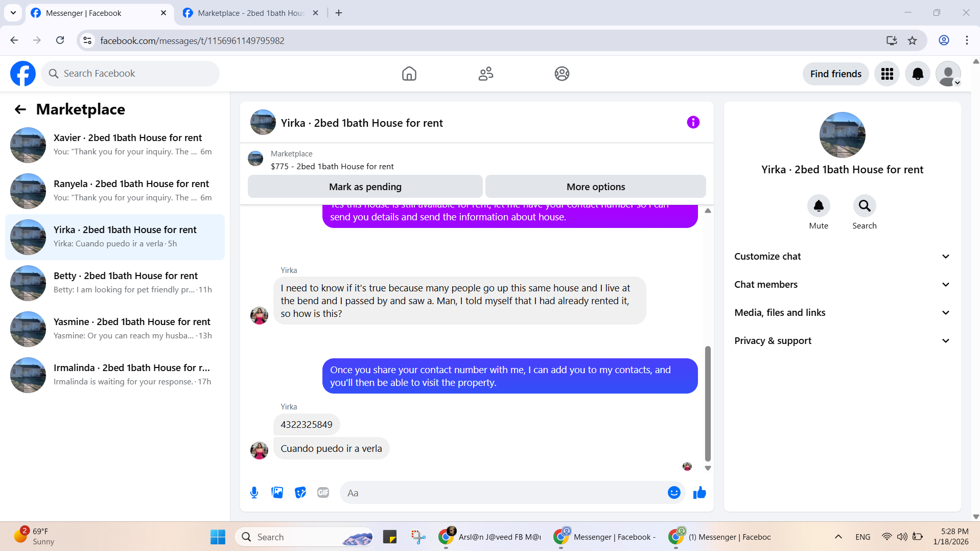This screenshot has height=551, width=980.
Task: Open a new browser tab
Action: (339, 13)
